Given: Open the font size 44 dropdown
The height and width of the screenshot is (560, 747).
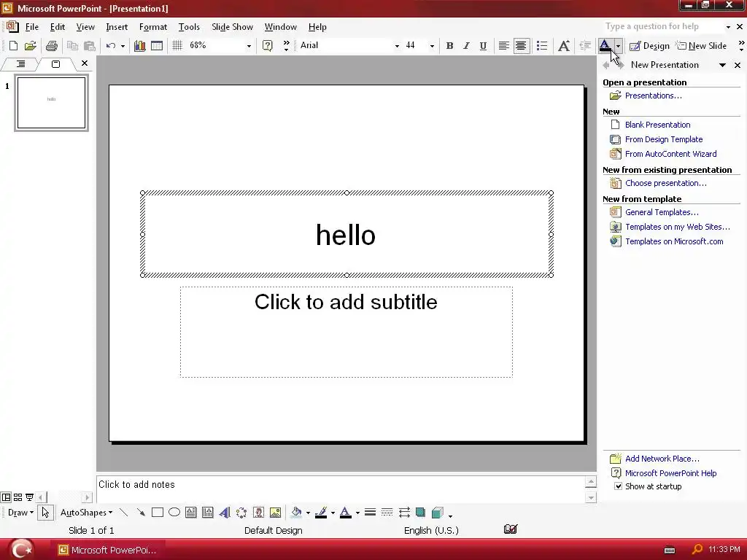Looking at the screenshot, I should pos(432,46).
